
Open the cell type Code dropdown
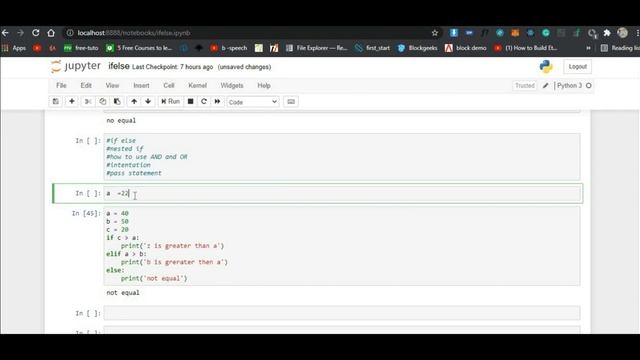coord(253,102)
